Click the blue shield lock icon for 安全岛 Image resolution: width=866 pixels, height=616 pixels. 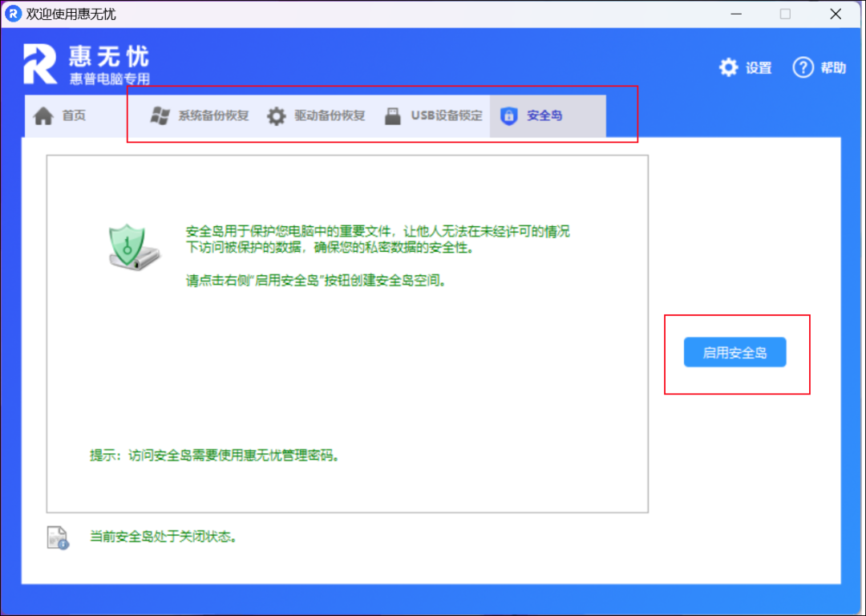point(508,116)
